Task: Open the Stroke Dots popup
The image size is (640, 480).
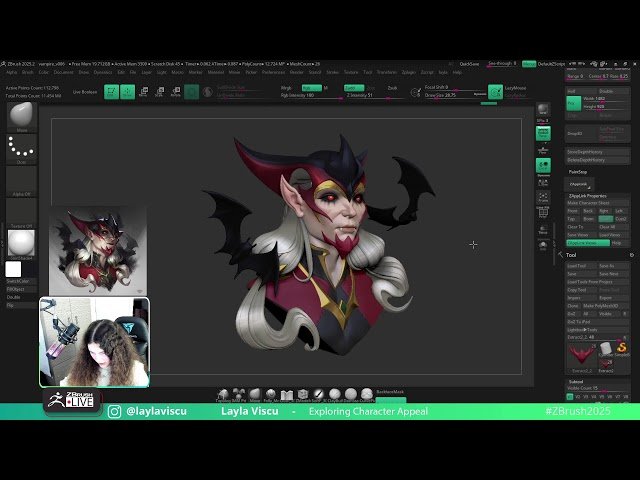Action: [x=22, y=149]
